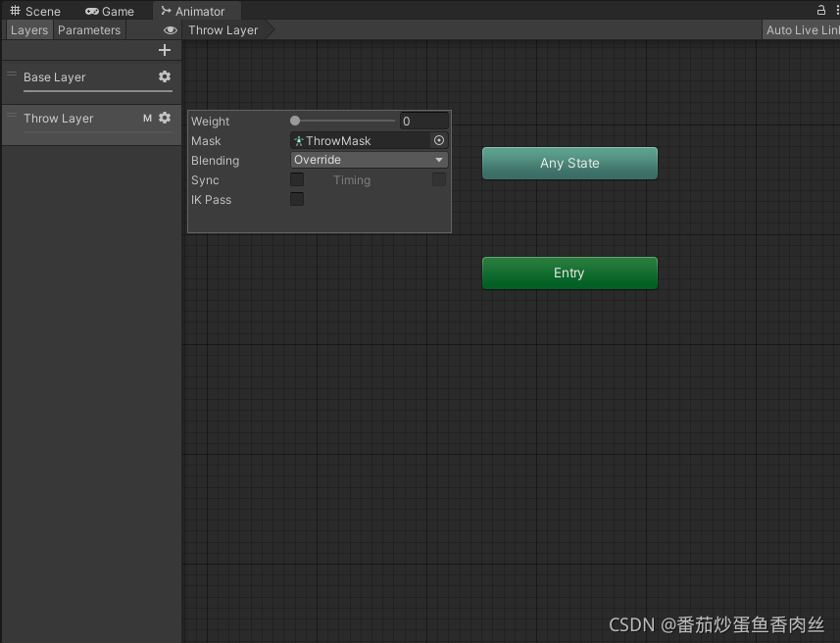This screenshot has width=840, height=643.
Task: Click the Throw Layer mask M indicator
Action: tap(147, 119)
